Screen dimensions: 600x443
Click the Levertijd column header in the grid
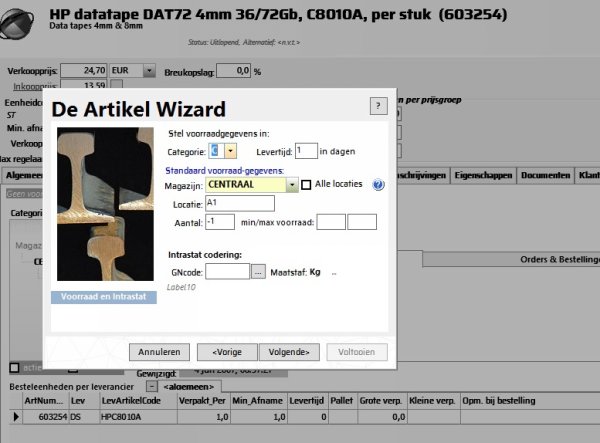pyautogui.click(x=308, y=401)
